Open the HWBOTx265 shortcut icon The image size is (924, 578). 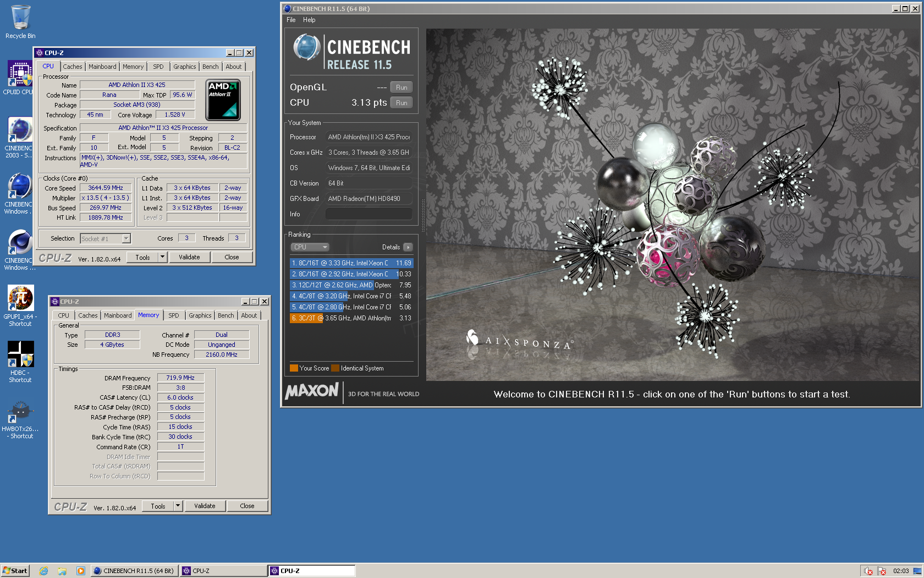[20, 418]
